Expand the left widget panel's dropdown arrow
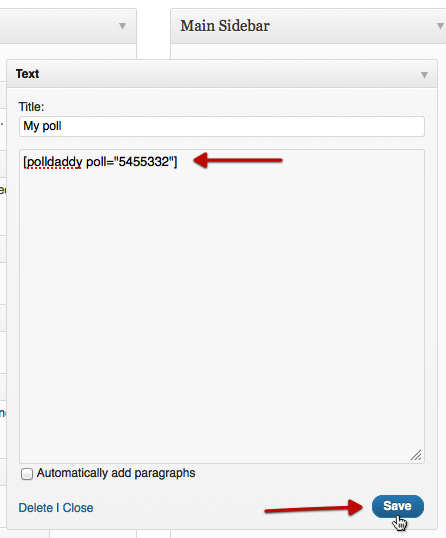446x538 pixels. pyautogui.click(x=122, y=26)
